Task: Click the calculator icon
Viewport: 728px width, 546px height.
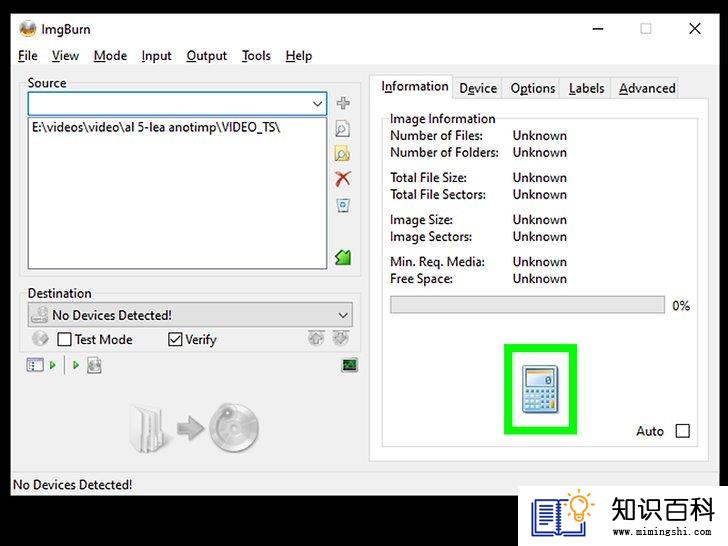Action: [540, 389]
